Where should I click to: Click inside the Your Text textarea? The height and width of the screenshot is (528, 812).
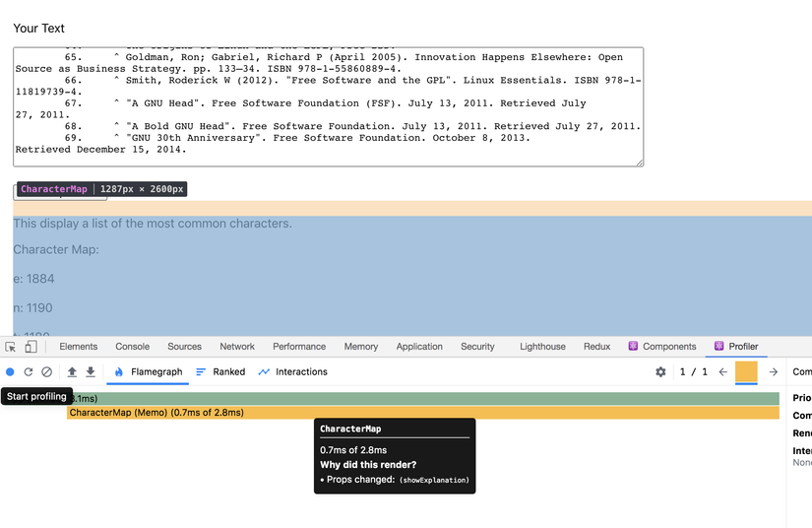click(329, 106)
